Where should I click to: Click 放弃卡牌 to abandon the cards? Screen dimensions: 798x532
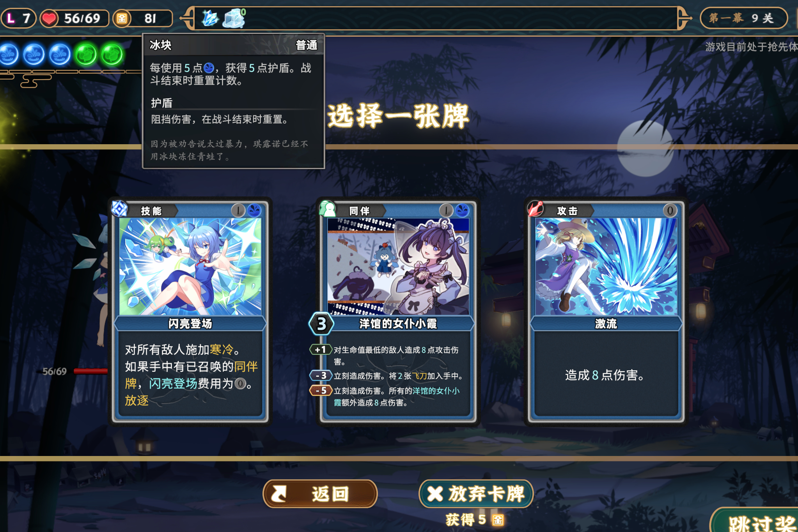tap(476, 494)
